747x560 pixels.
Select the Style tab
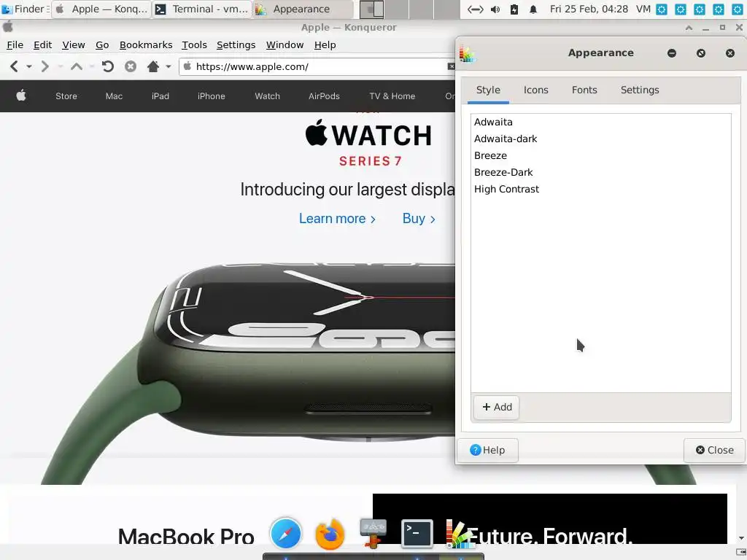click(x=488, y=90)
